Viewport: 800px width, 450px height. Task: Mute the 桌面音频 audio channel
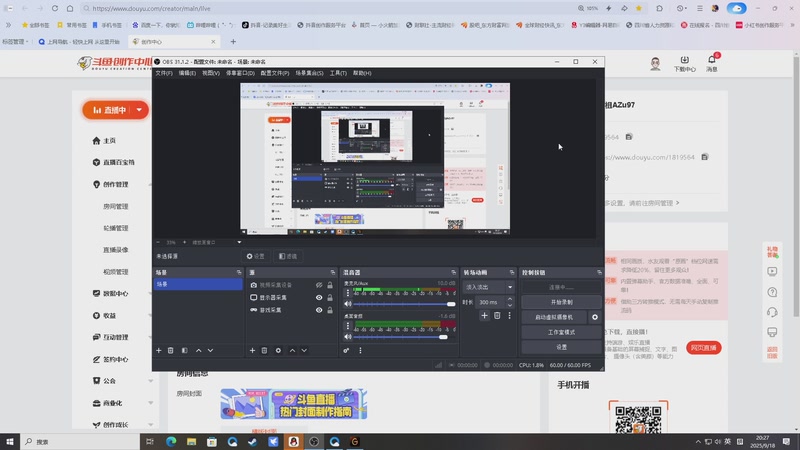click(348, 337)
